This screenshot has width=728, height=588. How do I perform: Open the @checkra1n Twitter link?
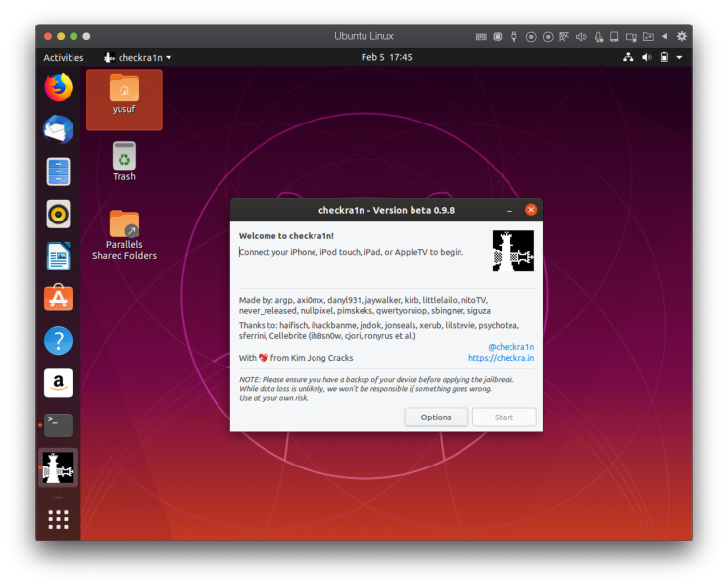[510, 347]
